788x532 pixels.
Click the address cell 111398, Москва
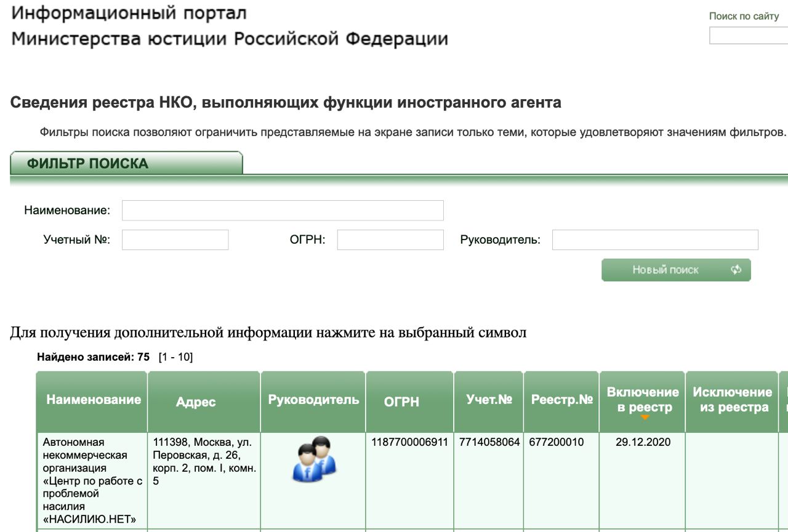coord(204,461)
